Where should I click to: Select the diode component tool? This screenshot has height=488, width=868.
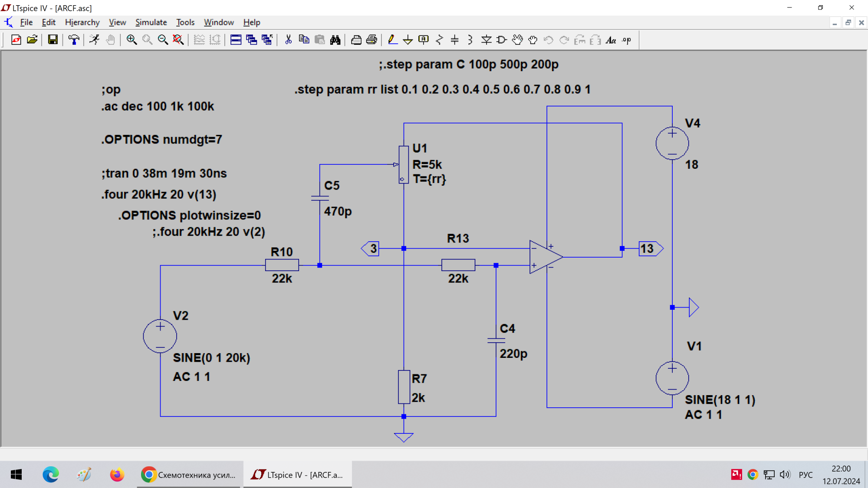[x=486, y=40]
